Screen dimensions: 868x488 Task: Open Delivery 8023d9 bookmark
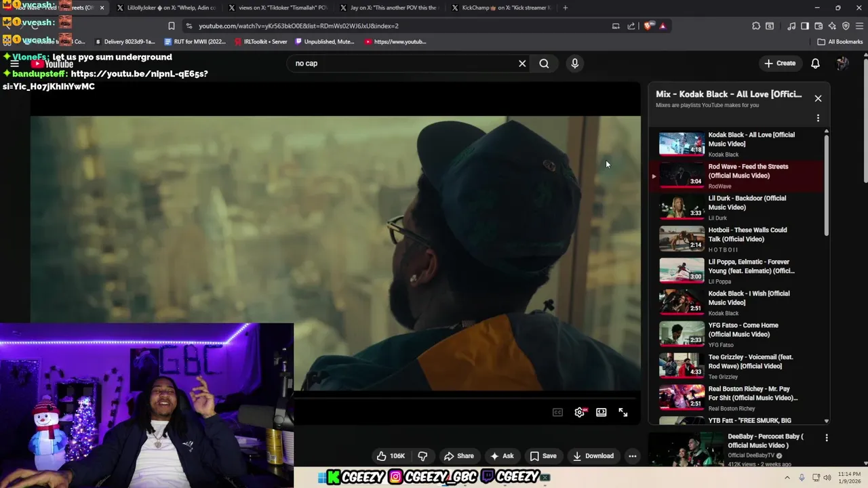(x=125, y=41)
